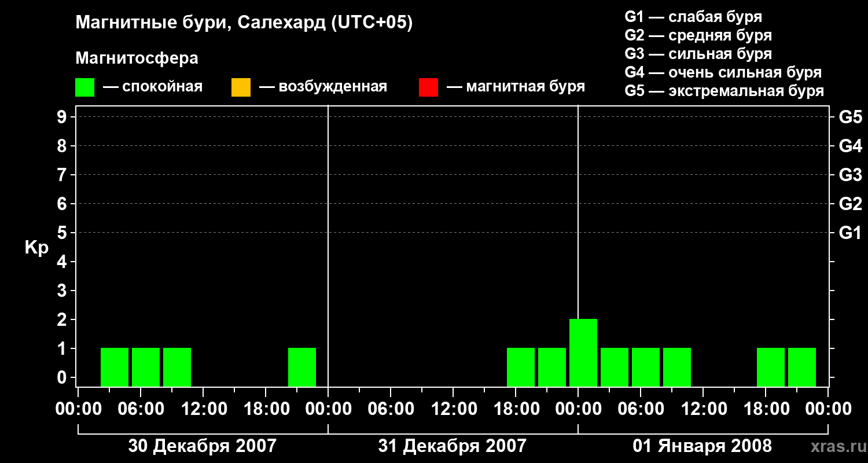Screen dimensions: 868x463
Task: Click the '5' value on Kp axis
Action: pos(62,233)
